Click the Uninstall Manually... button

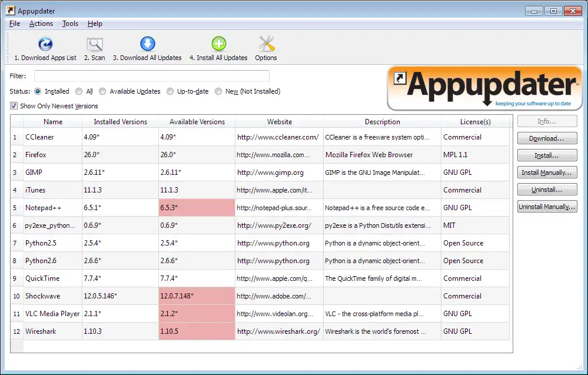pos(547,207)
